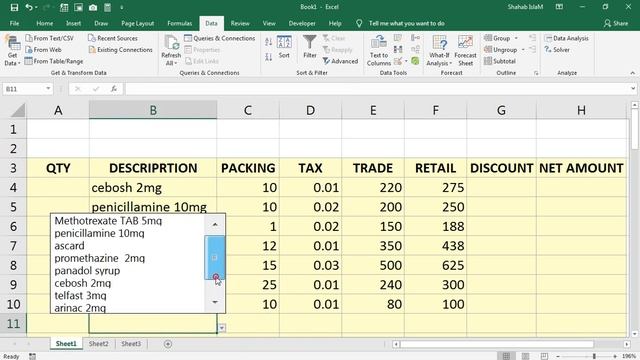Click Subtotal

point(500,61)
